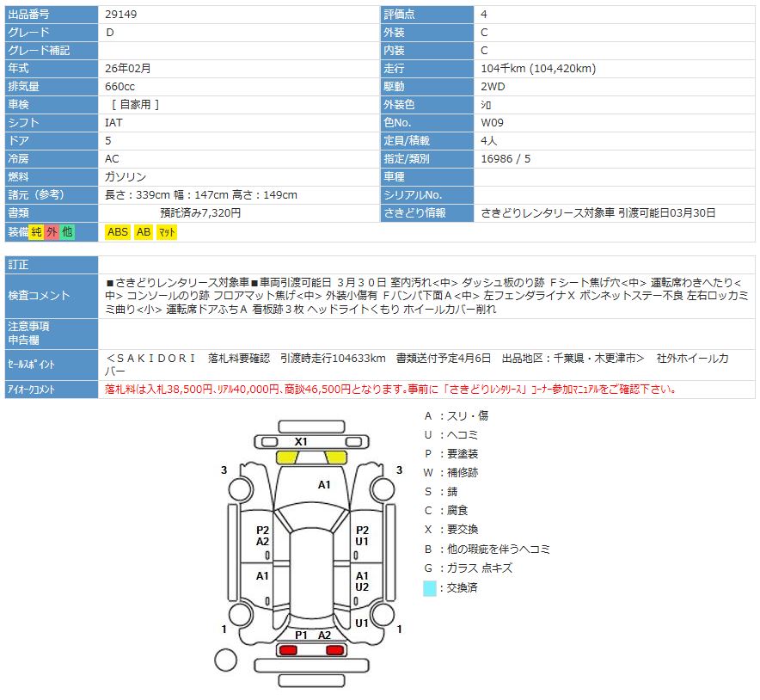Image resolution: width=760 pixels, height=700 pixels.
Task: Click the light blue 交換済 legend swatch
Action: coord(429,588)
